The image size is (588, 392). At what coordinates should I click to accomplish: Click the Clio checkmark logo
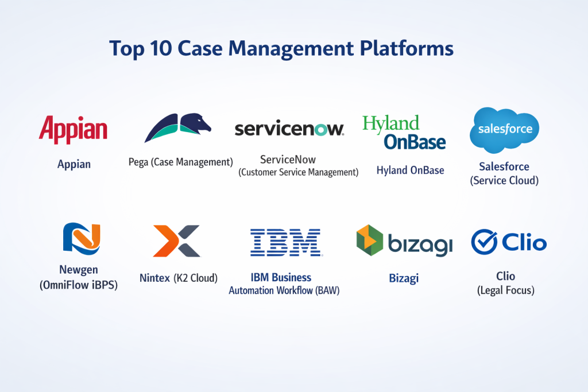(508, 242)
